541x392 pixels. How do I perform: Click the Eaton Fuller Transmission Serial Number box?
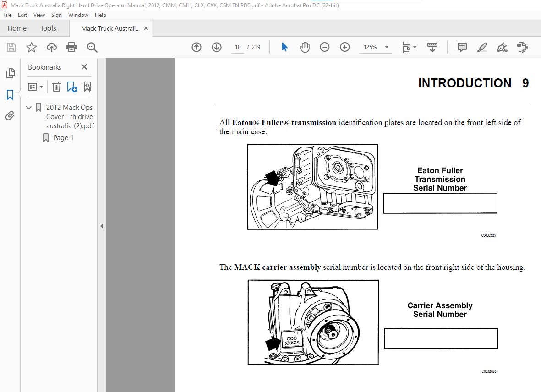point(440,203)
